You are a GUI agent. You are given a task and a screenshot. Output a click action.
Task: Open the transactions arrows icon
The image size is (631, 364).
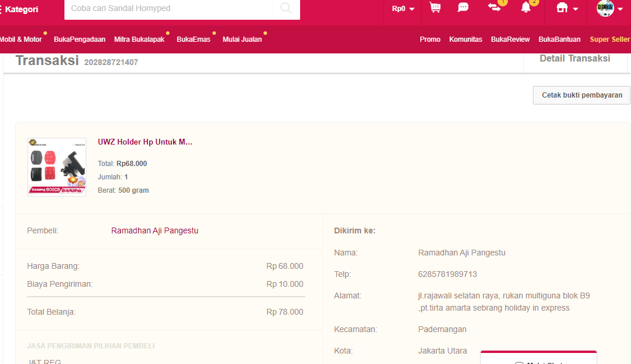494,7
